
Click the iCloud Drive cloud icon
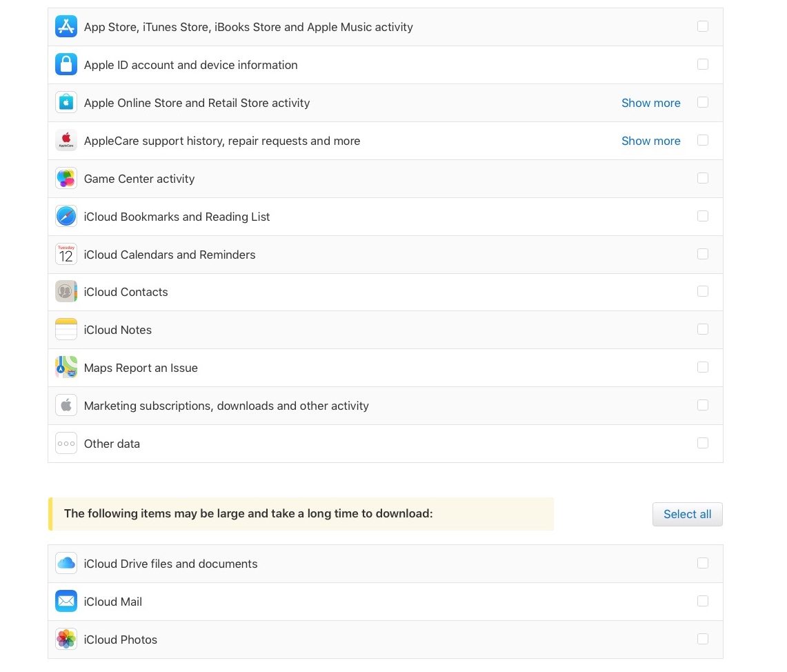66,564
